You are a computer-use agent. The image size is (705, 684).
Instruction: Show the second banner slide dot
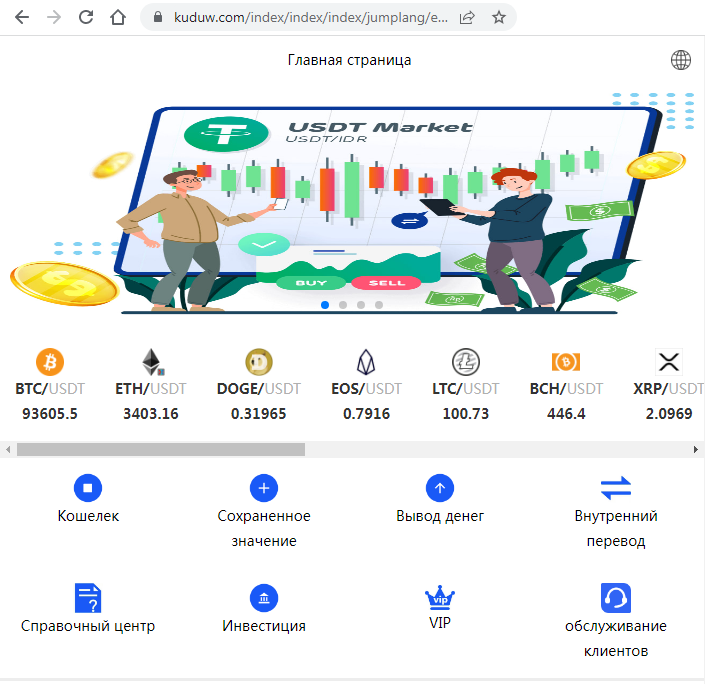click(x=343, y=305)
